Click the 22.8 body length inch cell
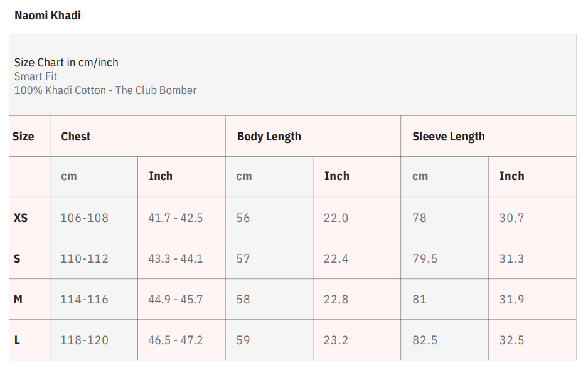This screenshot has height=368, width=588. 336,300
